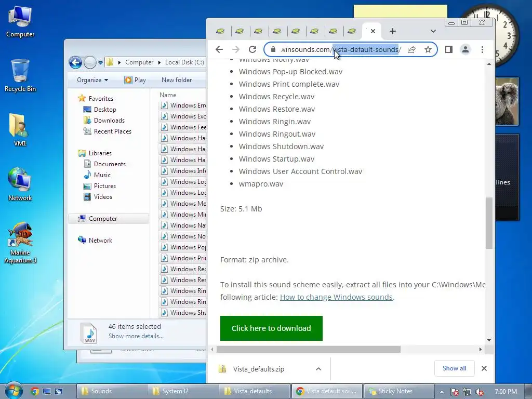
Task: Open Downloads in Explorer sidebar
Action: click(109, 121)
